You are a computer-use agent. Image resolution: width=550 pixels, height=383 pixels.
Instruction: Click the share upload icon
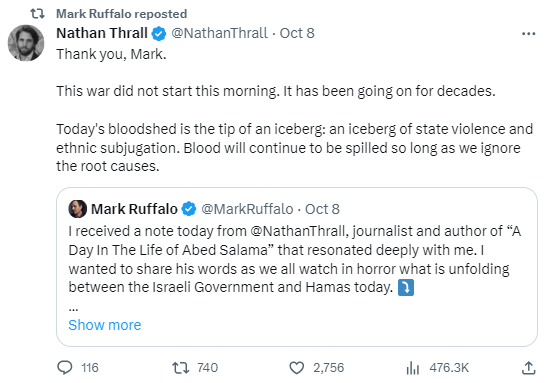(529, 368)
